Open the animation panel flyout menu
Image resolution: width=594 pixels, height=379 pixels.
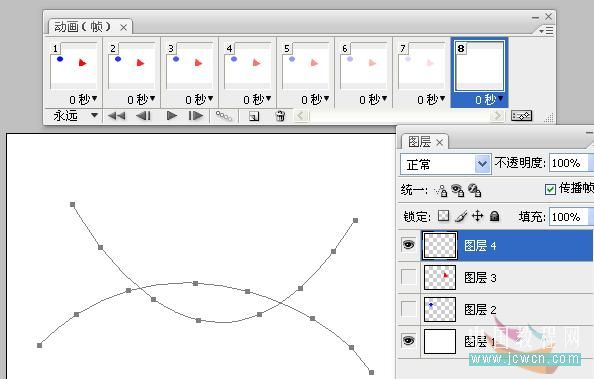[546, 31]
